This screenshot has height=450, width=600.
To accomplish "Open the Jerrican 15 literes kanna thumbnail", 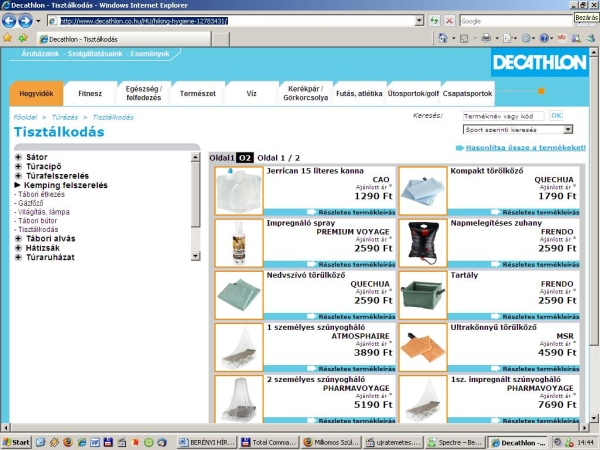I will tap(239, 191).
